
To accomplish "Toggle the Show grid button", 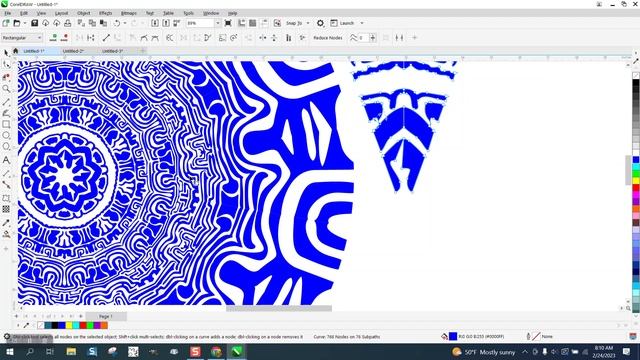I will coord(253,23).
